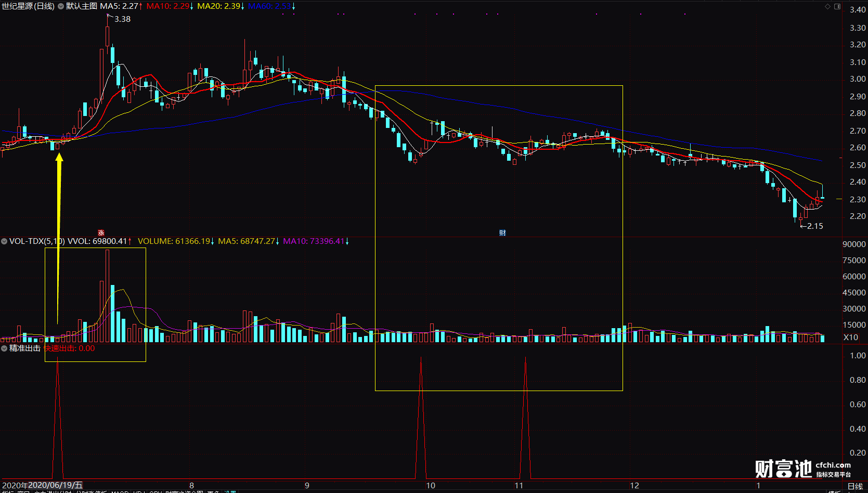Viewport: 868px width, 493px height.
Task: Click the 2.15 low price annotation
Action: click(x=815, y=226)
